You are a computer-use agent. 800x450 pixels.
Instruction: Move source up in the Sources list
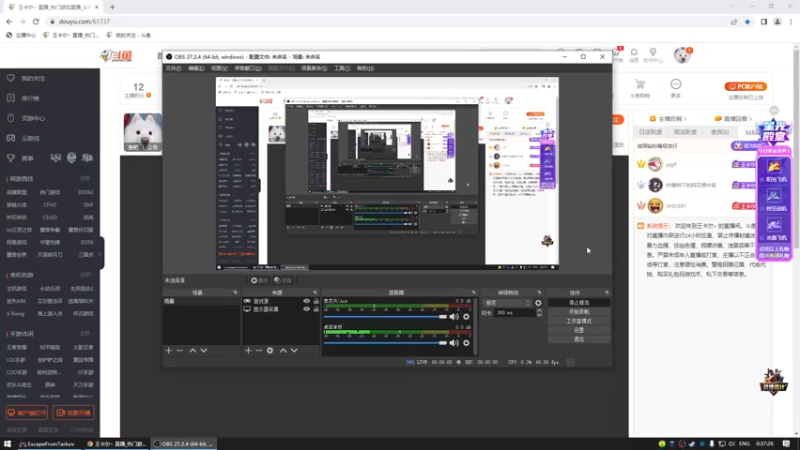(283, 351)
